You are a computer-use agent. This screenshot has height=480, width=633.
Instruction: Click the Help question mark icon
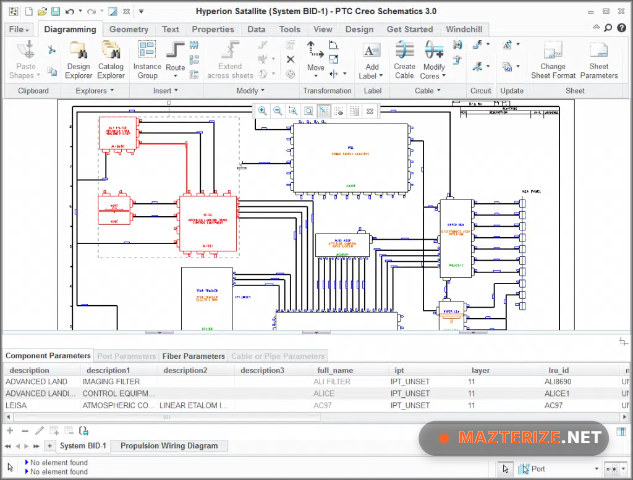click(621, 28)
